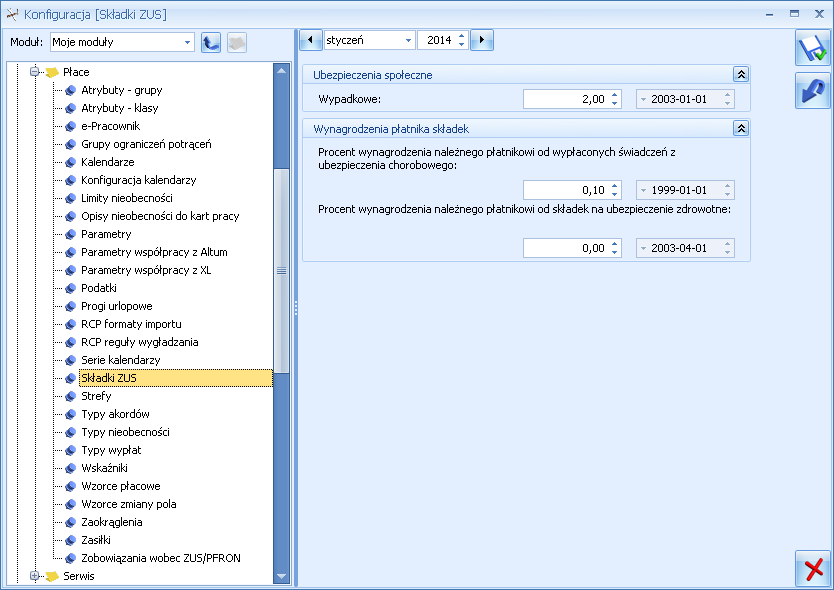
Task: Click the icon beside Kalendarze
Action: (x=71, y=162)
